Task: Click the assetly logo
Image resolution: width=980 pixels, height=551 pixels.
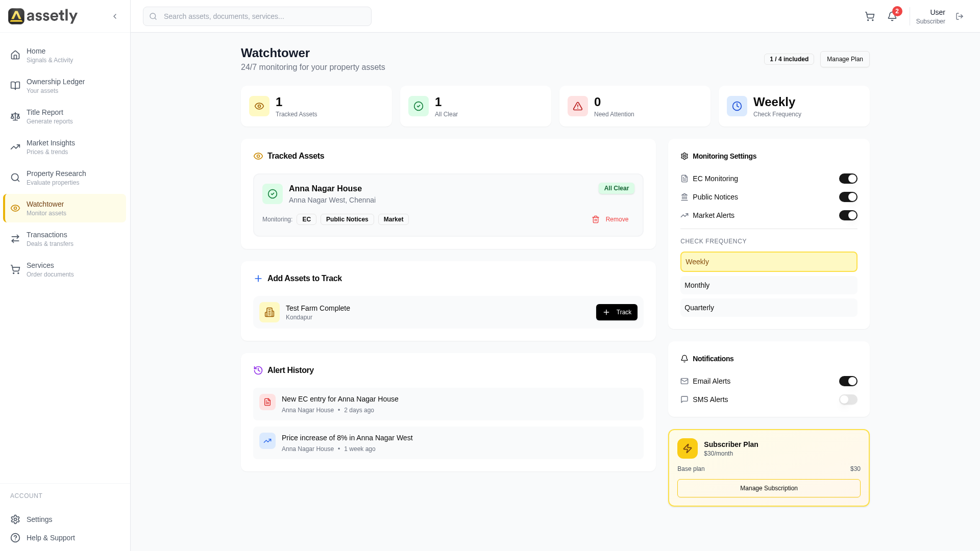Action: (43, 16)
